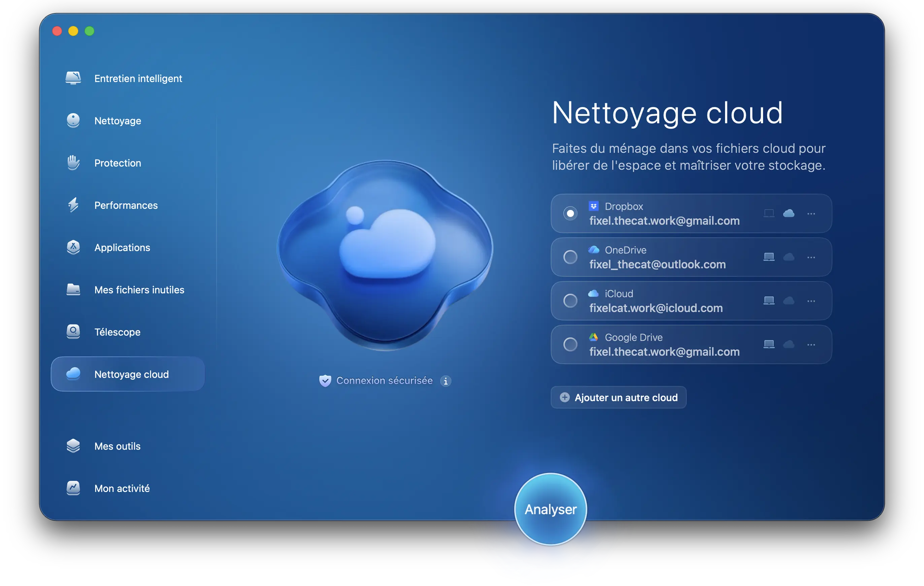
Task: Click the Télescope sidebar icon
Action: coord(73,332)
